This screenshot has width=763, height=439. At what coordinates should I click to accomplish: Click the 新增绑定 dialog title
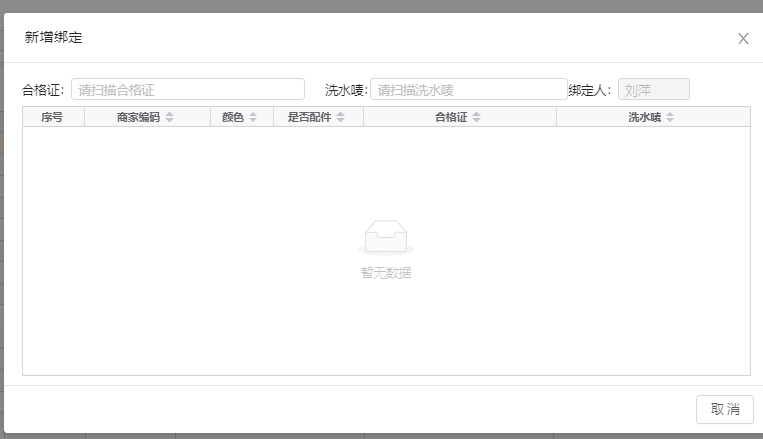tap(53, 38)
